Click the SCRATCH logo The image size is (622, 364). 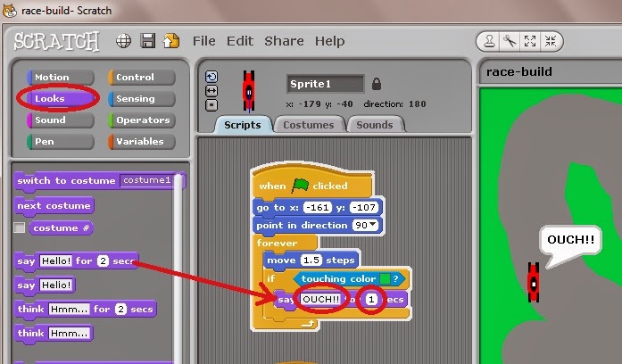click(56, 41)
